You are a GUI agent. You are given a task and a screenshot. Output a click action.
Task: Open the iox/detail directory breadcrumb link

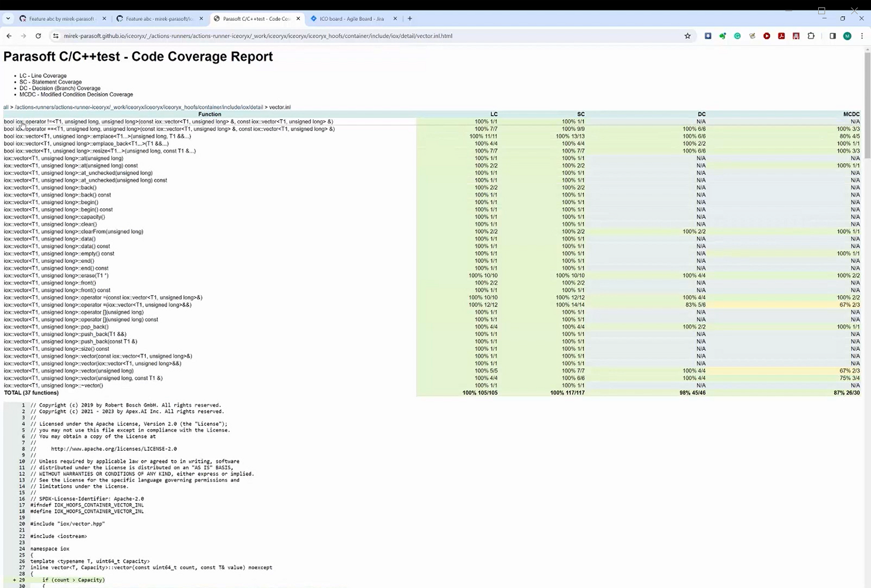[139, 107]
